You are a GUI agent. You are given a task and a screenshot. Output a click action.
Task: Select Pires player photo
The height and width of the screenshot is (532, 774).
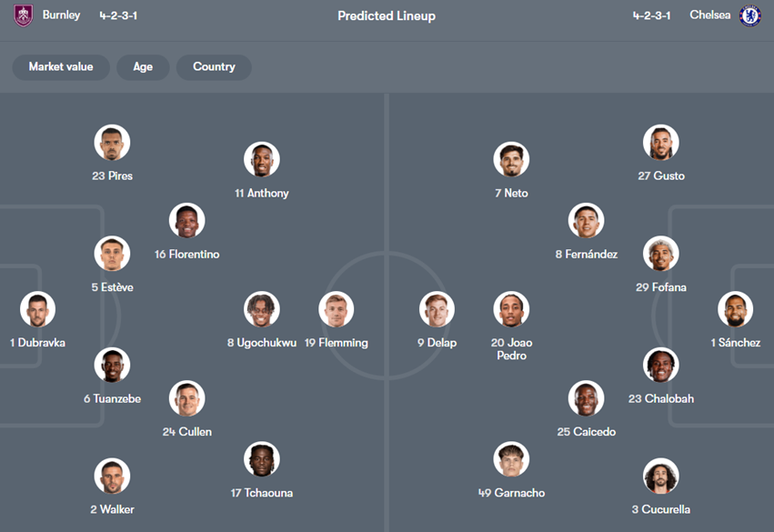(112, 143)
